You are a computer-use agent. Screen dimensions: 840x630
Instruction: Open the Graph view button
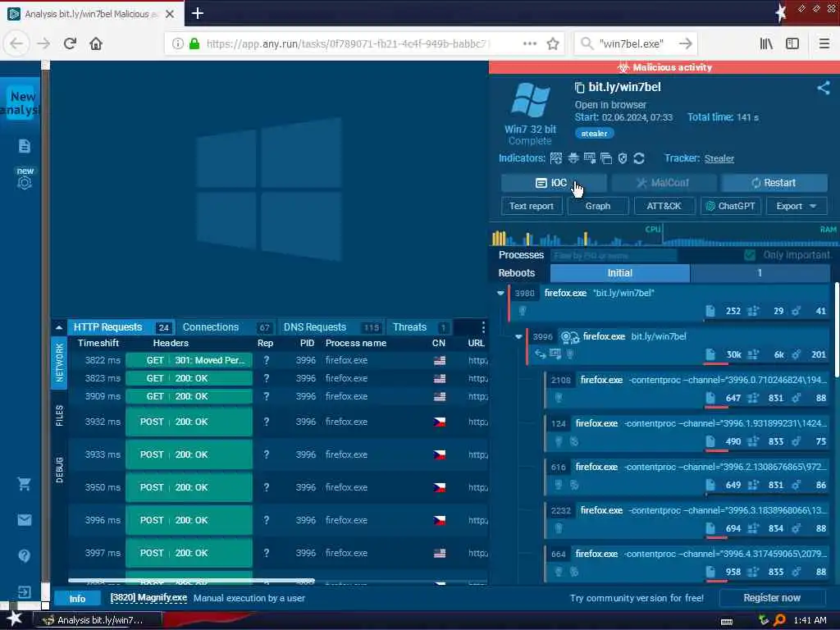[x=598, y=206]
